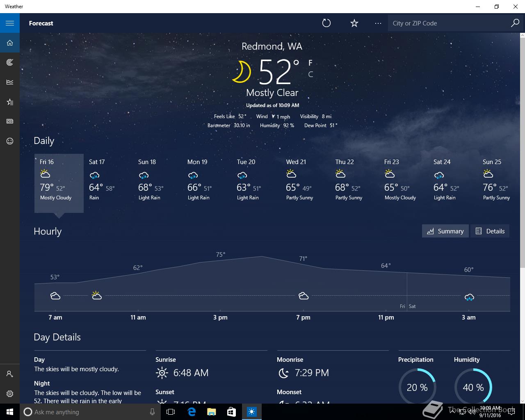Launch Microsoft Edge from taskbar
Viewport: 525px width, 420px height.
[x=191, y=412]
